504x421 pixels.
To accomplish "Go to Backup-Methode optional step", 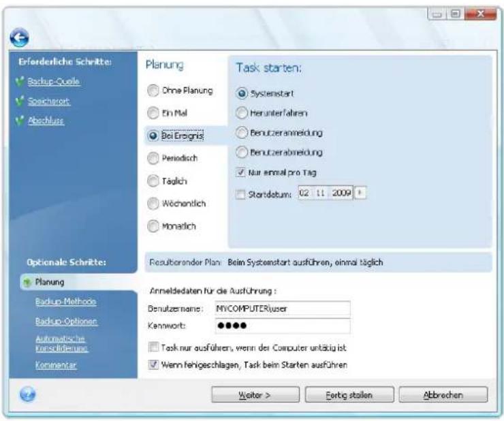I will 65,302.
